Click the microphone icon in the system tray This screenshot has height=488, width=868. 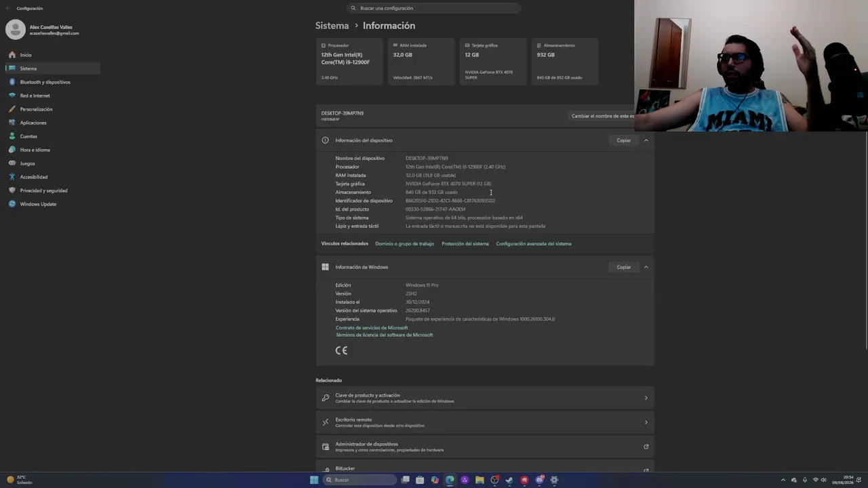(804, 480)
